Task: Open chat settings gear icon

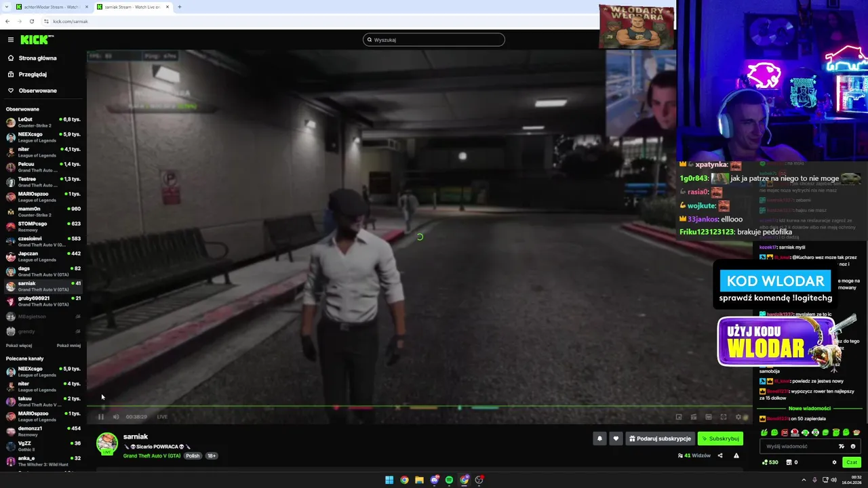Action: tap(834, 462)
